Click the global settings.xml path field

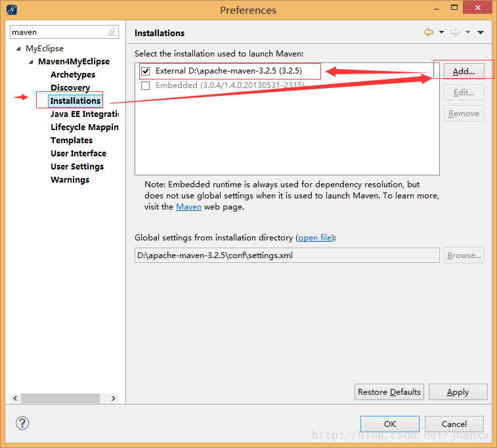[287, 256]
